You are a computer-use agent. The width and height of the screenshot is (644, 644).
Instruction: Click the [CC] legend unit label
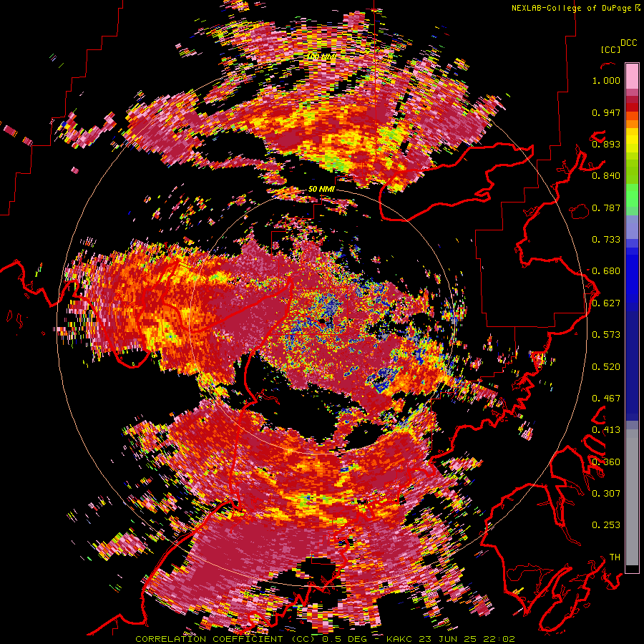click(x=611, y=49)
